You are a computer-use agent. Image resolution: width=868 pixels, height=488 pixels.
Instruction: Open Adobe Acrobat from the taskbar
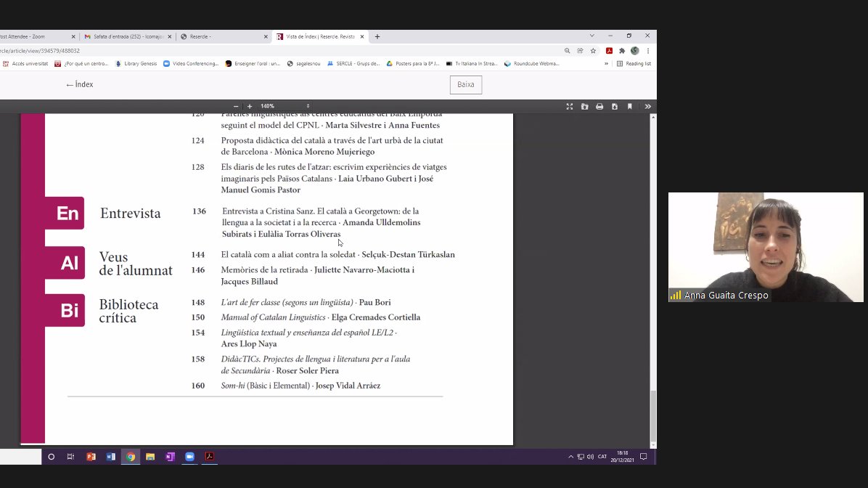click(210, 457)
